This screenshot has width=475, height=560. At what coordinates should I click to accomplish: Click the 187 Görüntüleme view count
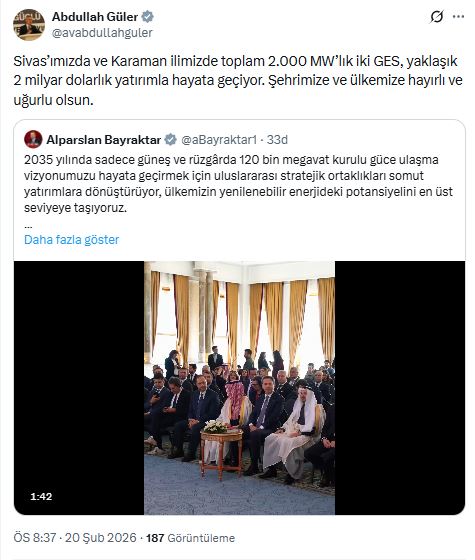190,538
